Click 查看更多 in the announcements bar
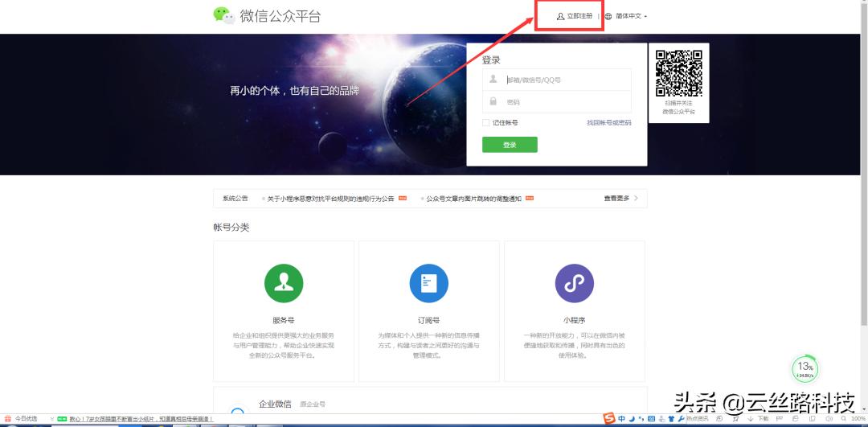 [616, 198]
